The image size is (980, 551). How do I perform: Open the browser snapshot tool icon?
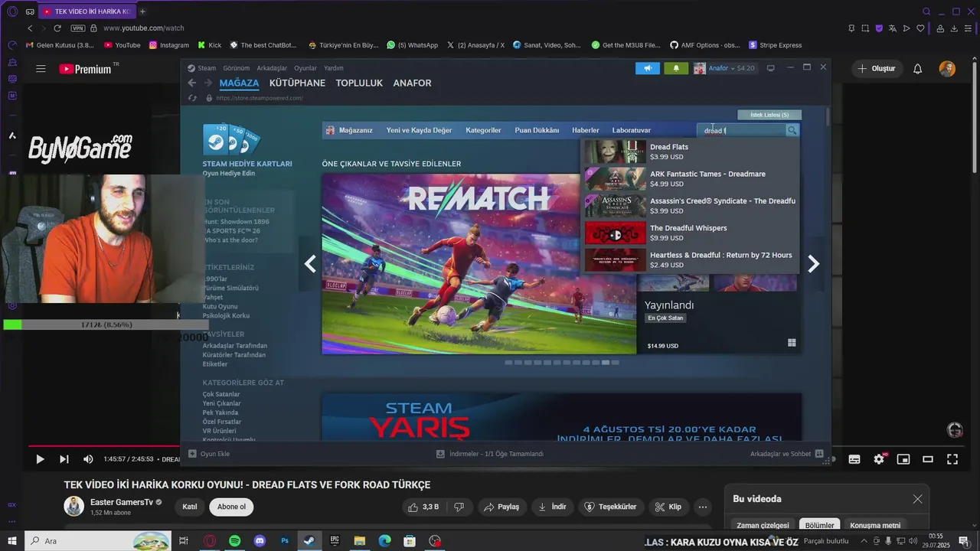pyautogui.click(x=865, y=28)
